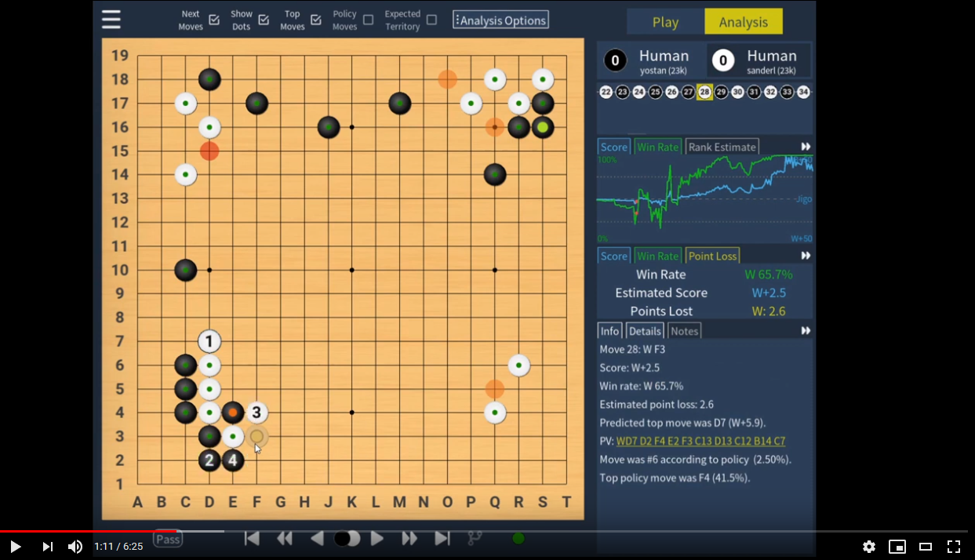975x560 pixels.
Task: Uncheck the Show Dots checkbox
Action: point(264,20)
